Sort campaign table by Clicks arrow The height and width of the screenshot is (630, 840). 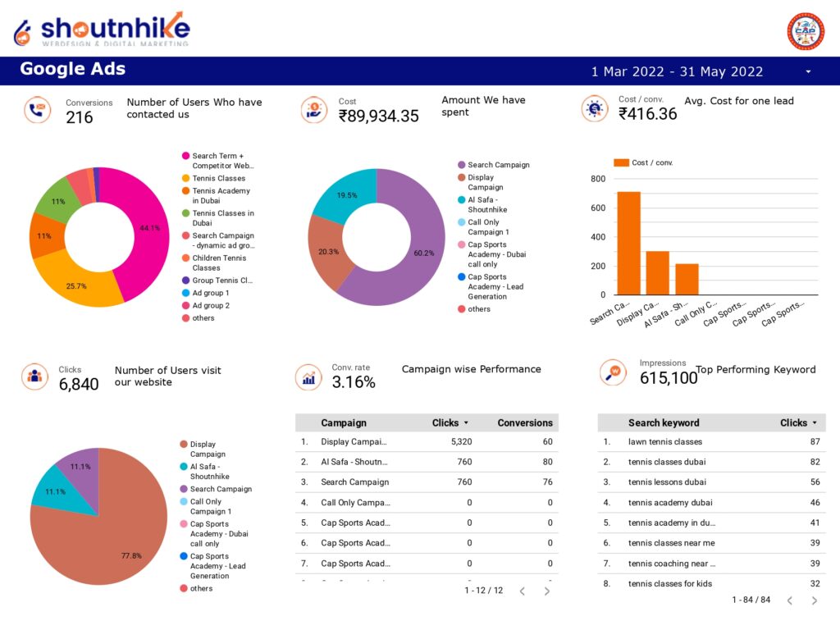[466, 422]
